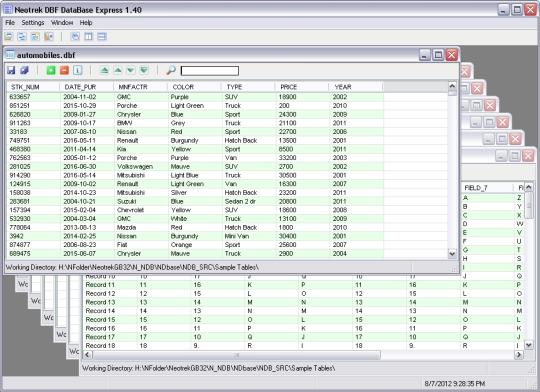Click the save-copy icon next to the floppy
Screen dimensions: 540x392
(x=24, y=71)
